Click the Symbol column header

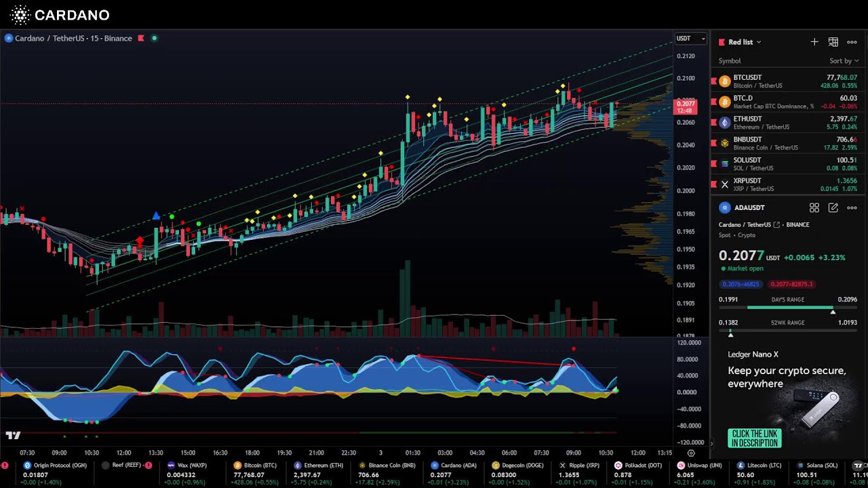pos(730,61)
